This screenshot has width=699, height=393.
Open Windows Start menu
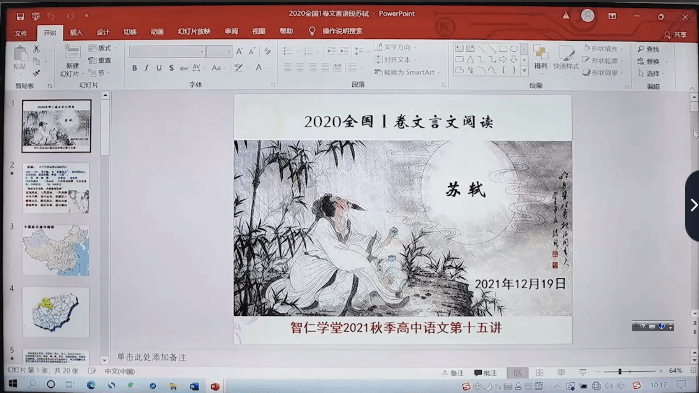tap(12, 384)
